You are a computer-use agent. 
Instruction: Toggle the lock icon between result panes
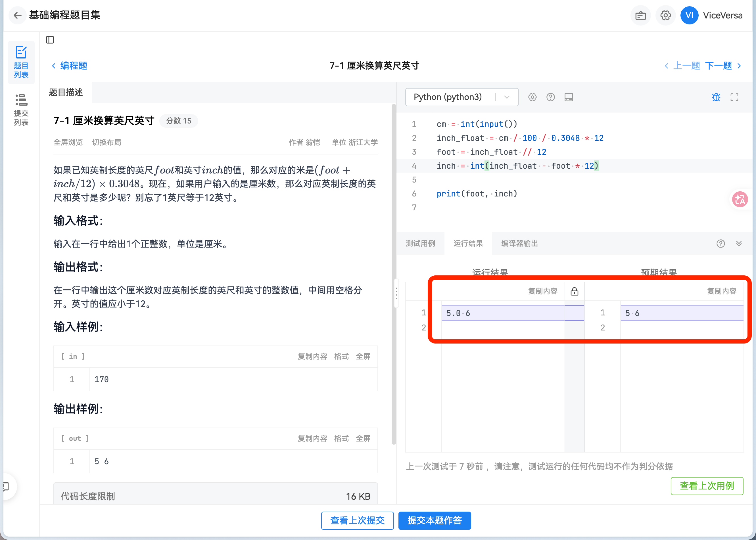575,292
